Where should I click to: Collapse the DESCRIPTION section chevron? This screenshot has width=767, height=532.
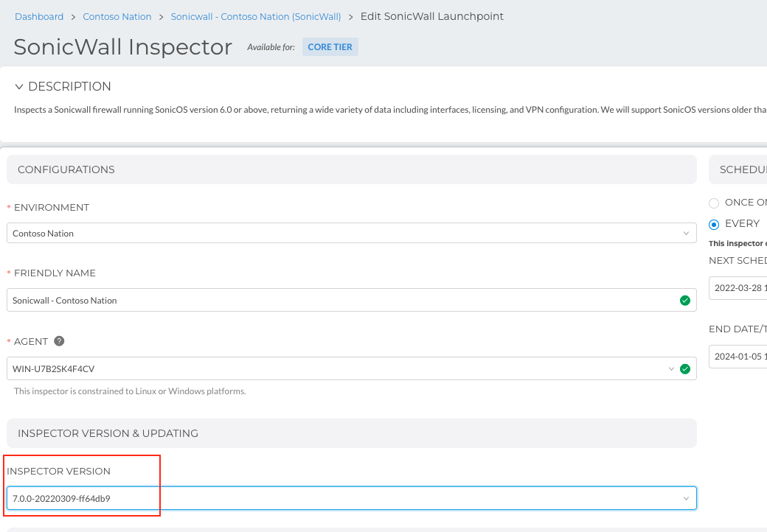tap(19, 86)
